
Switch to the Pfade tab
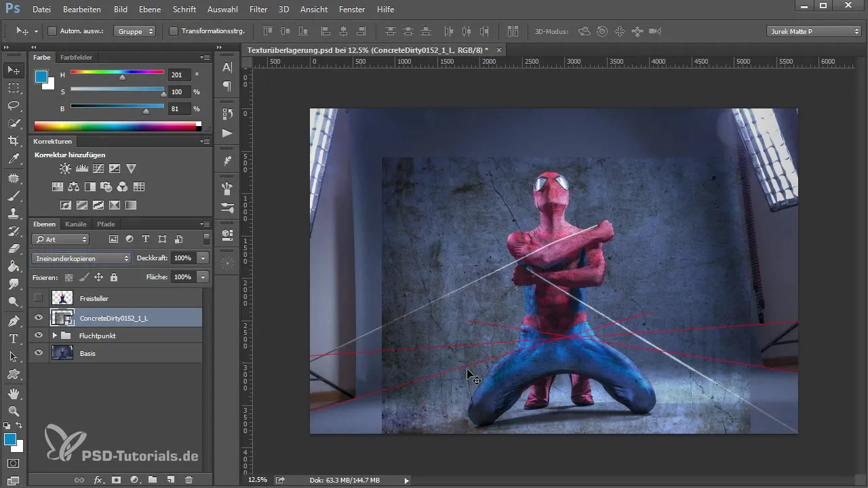pos(106,224)
